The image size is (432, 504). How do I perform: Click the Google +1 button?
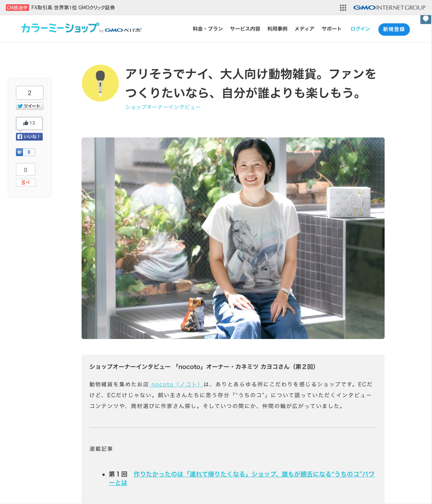26,182
